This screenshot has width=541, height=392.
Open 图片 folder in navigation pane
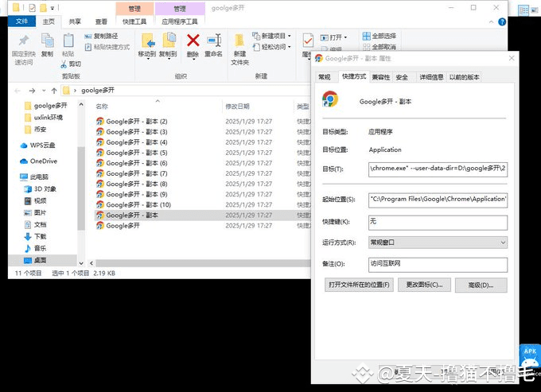coord(35,213)
